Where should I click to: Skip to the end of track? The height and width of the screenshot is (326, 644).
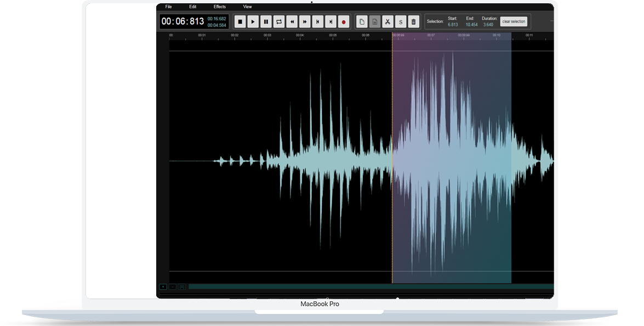(331, 22)
